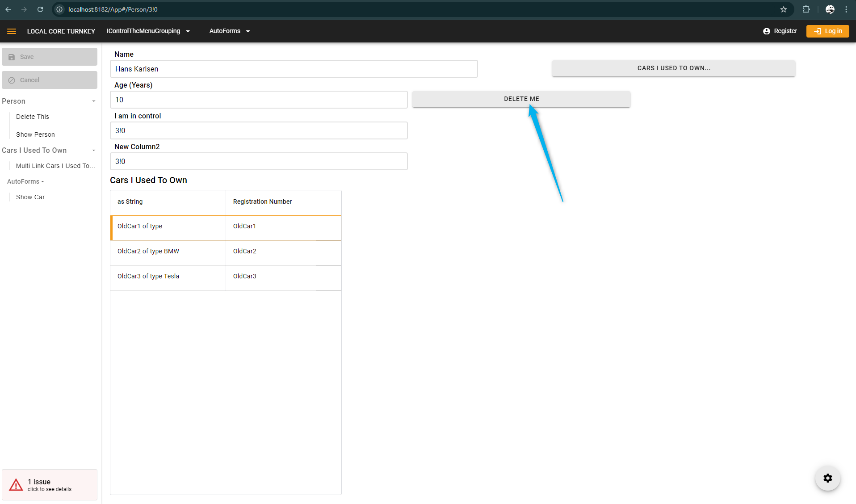This screenshot has height=504, width=856.
Task: Select Delete This in sidebar
Action: click(33, 117)
